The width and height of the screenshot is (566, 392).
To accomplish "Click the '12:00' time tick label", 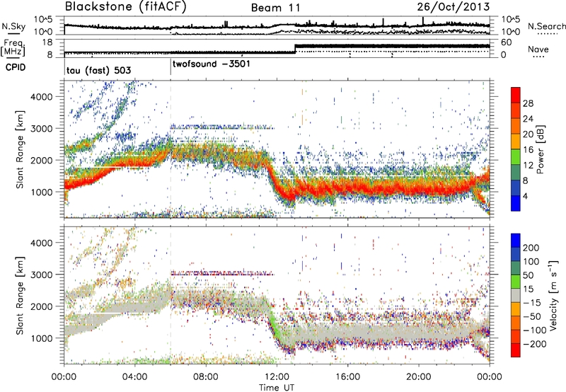I will (x=277, y=377).
